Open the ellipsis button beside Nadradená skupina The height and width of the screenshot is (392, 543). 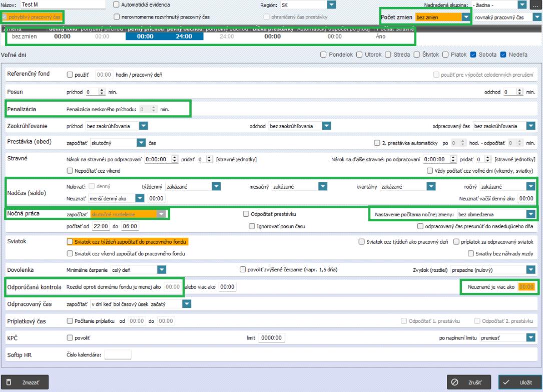(x=536, y=5)
